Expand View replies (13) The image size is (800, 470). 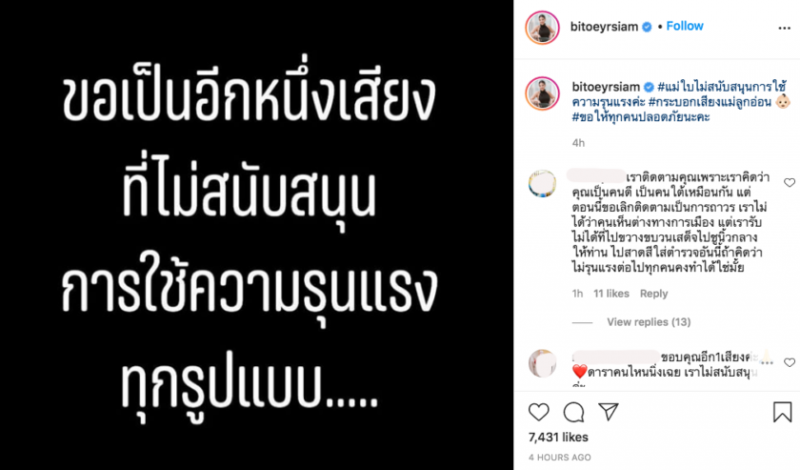(x=648, y=322)
